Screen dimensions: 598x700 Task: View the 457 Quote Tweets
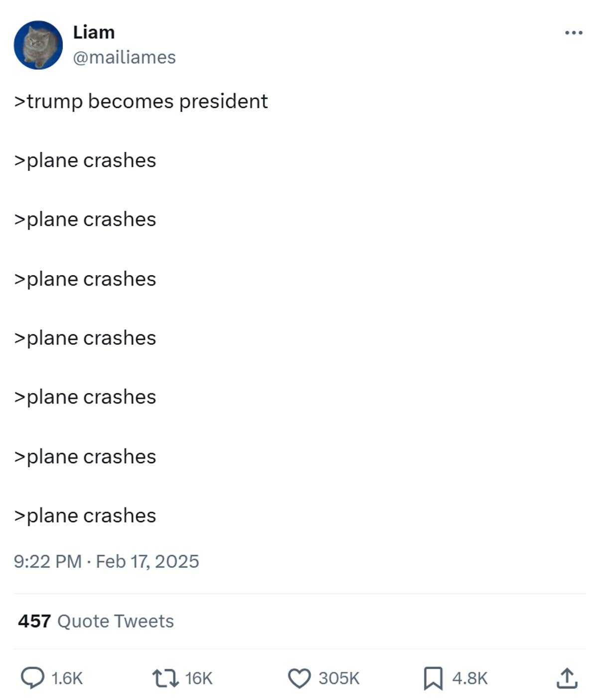[x=96, y=621]
